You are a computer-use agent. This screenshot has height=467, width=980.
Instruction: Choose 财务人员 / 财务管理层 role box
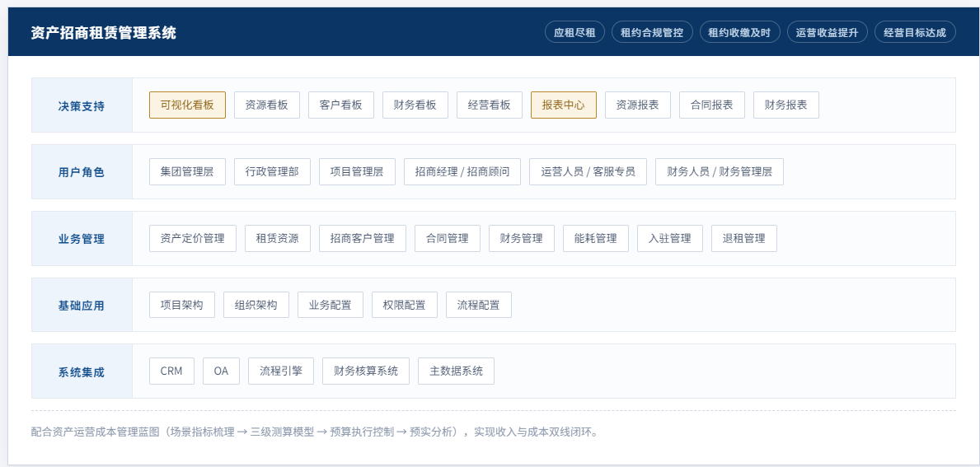(720, 171)
